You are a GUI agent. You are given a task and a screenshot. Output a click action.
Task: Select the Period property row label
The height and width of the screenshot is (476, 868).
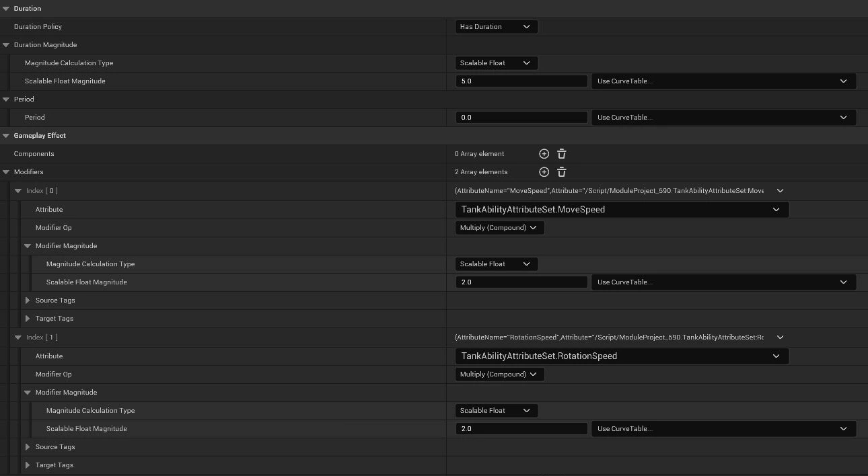tap(35, 118)
